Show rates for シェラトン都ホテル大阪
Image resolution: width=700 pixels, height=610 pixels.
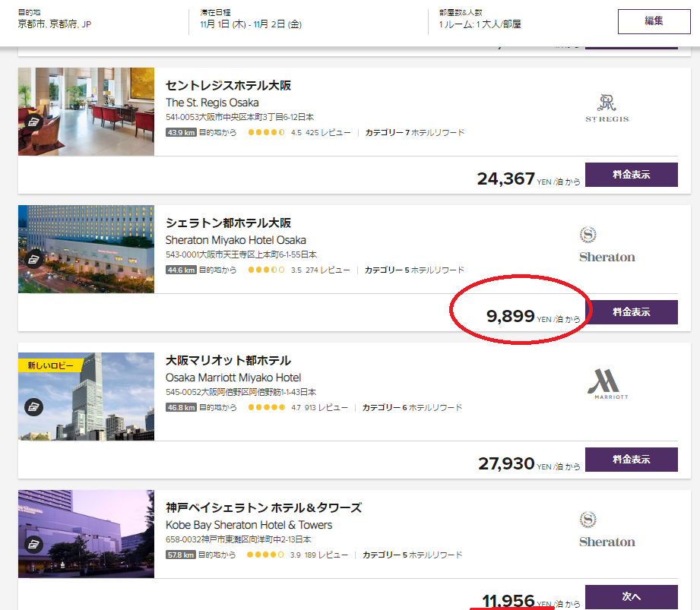click(x=632, y=312)
